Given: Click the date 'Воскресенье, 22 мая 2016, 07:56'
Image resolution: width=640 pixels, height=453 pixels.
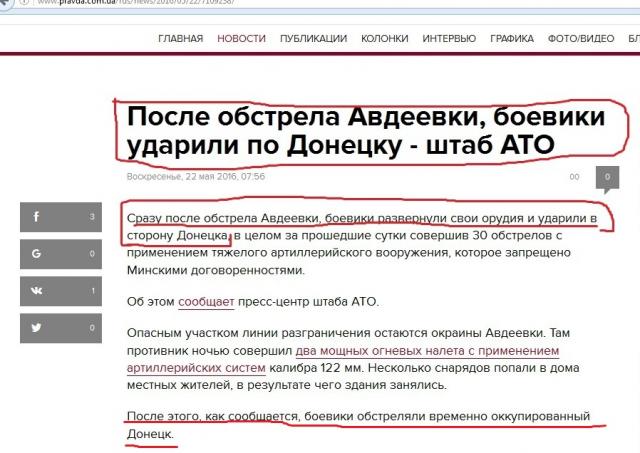Looking at the screenshot, I should 196,177.
